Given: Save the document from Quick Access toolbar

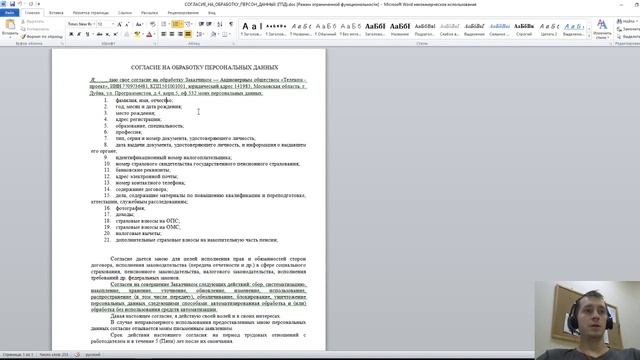Looking at the screenshot, I should 12,4.
